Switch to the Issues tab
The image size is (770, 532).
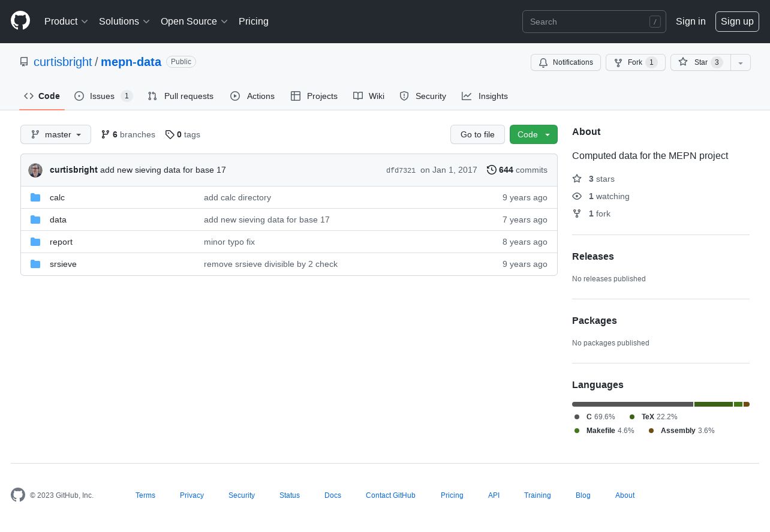point(103,96)
